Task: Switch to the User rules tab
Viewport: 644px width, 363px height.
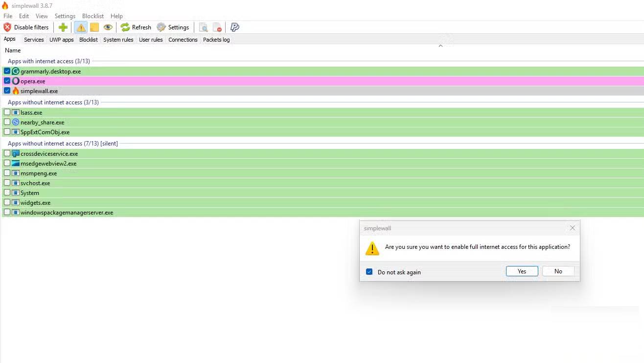Action: click(151, 40)
